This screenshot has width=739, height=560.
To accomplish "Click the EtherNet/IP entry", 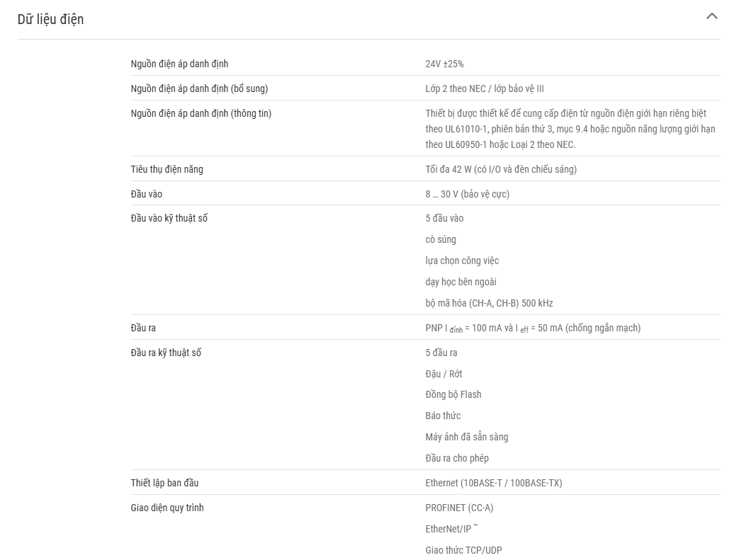I will (x=451, y=528).
